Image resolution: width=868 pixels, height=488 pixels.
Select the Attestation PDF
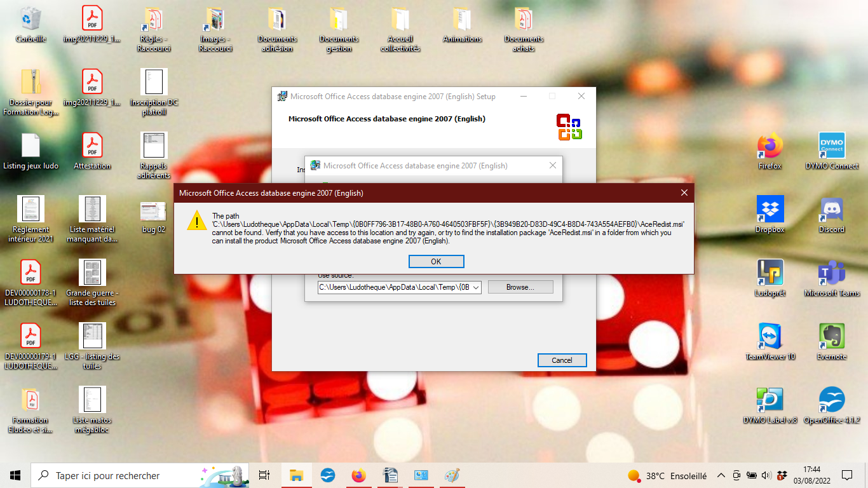(92, 151)
